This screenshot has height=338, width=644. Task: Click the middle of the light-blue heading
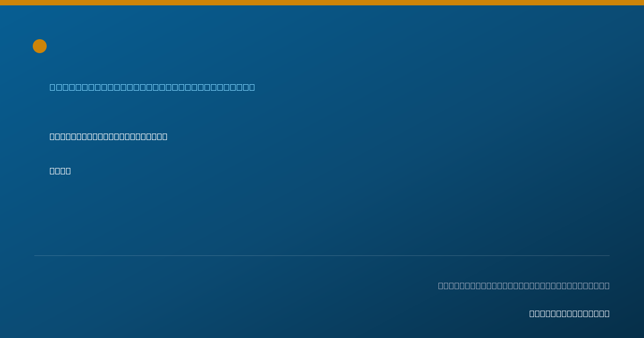click(x=152, y=87)
